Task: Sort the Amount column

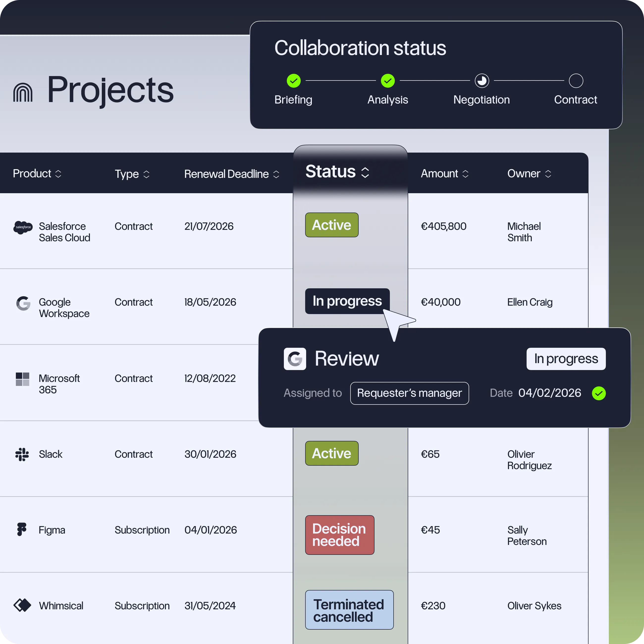Action: [465, 174]
